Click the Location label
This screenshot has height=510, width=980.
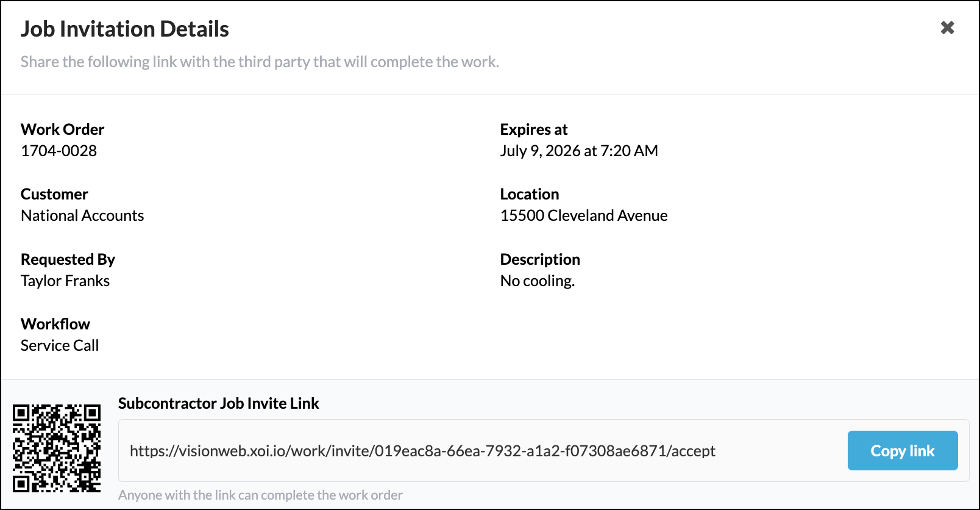530,194
